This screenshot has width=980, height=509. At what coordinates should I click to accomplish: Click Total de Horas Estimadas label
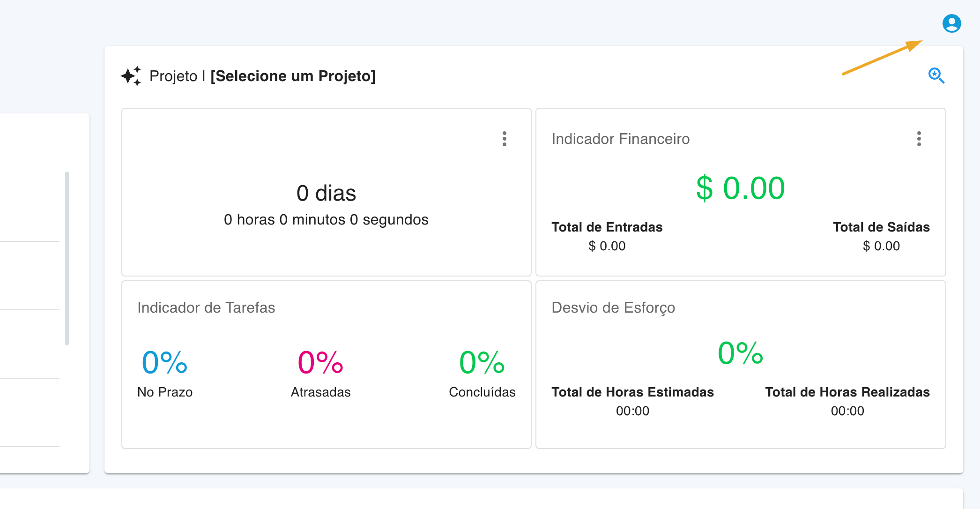click(x=632, y=392)
